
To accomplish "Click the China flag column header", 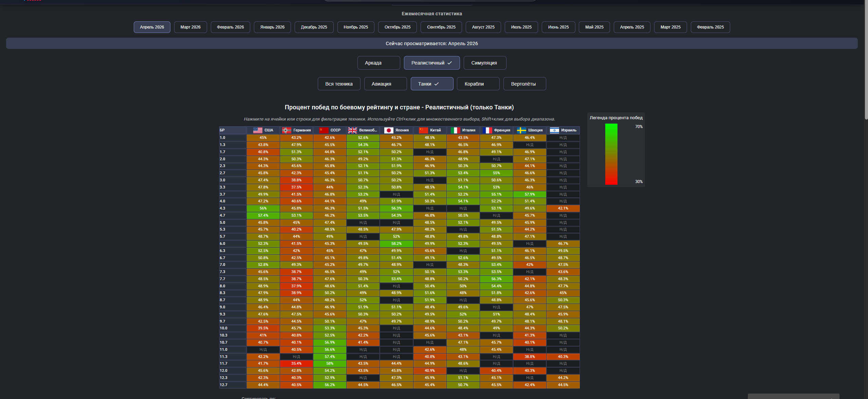I will click(429, 130).
